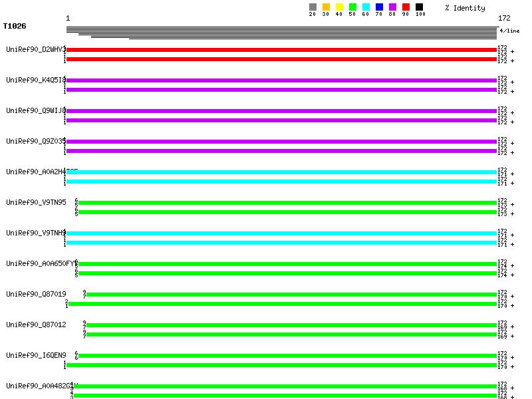This screenshot has width=532, height=399.
Task: Click the "4/line" label beside coverage lines
Action: (509, 31)
